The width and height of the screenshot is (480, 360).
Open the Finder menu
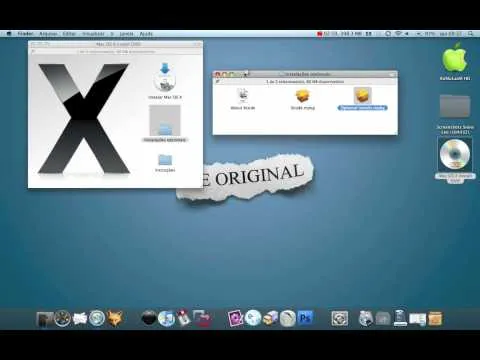pos(26,34)
